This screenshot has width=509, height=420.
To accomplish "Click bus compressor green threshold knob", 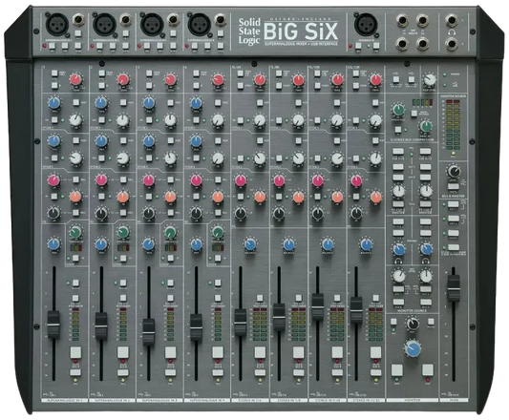I will click(x=398, y=110).
